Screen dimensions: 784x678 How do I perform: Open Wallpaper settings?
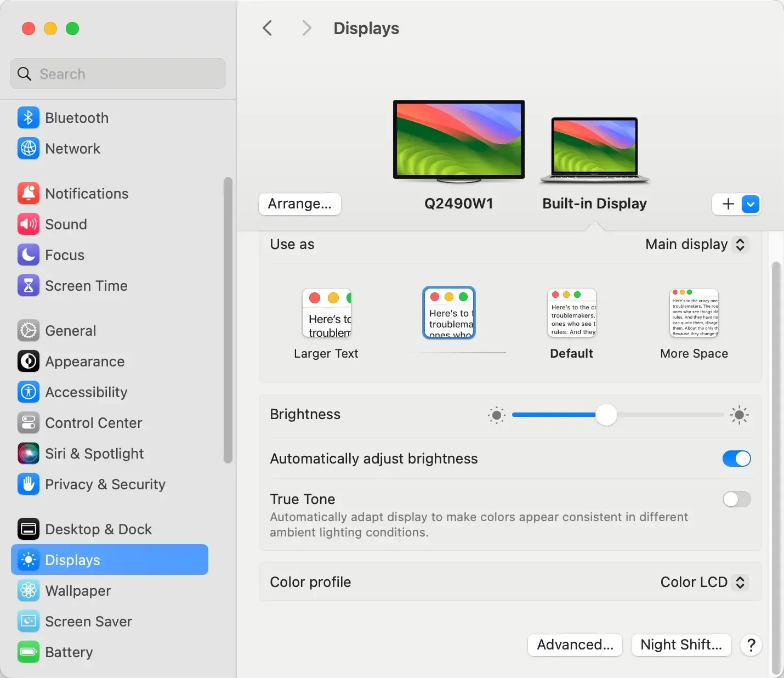[x=78, y=590]
